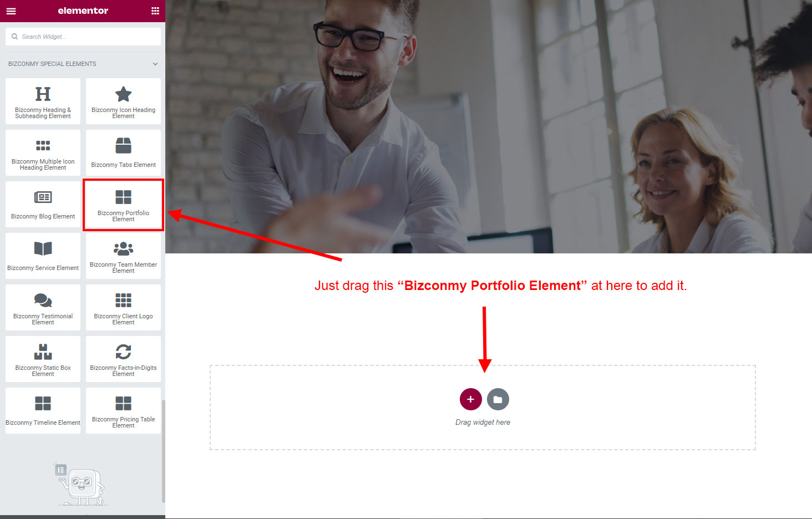Select the Bizconmy Heading & Subheading Element widget
The height and width of the screenshot is (519, 812).
click(x=43, y=101)
